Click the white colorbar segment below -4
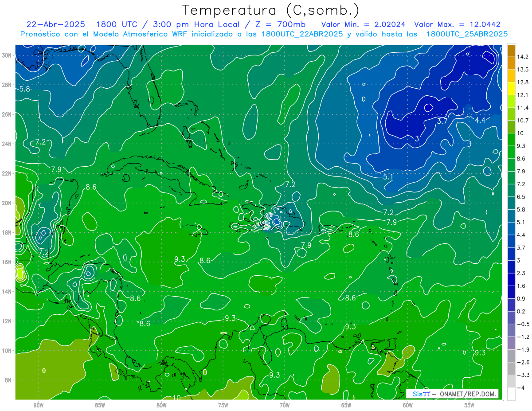 coord(511,394)
